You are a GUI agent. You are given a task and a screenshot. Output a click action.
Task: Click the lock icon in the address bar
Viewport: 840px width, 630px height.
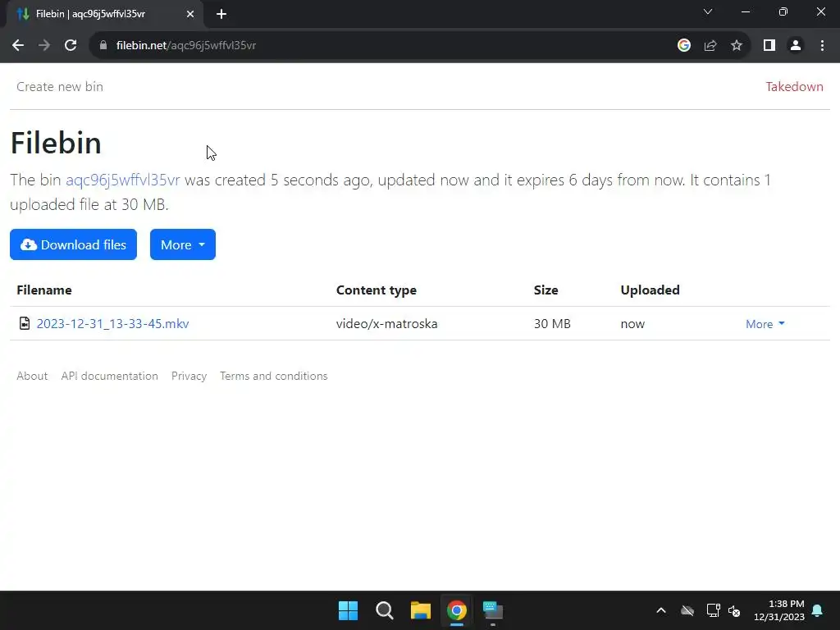tap(103, 46)
